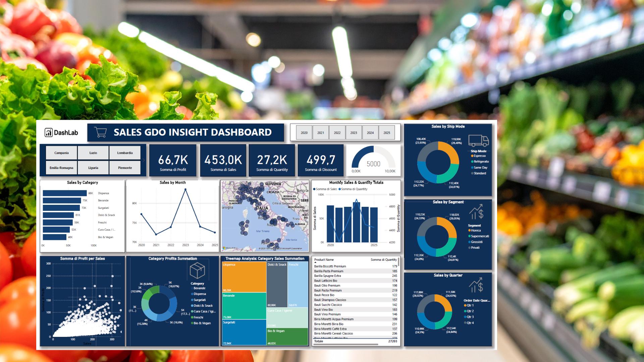Click the shopping cart icon in title banner
This screenshot has height=362, width=644.
(x=100, y=132)
